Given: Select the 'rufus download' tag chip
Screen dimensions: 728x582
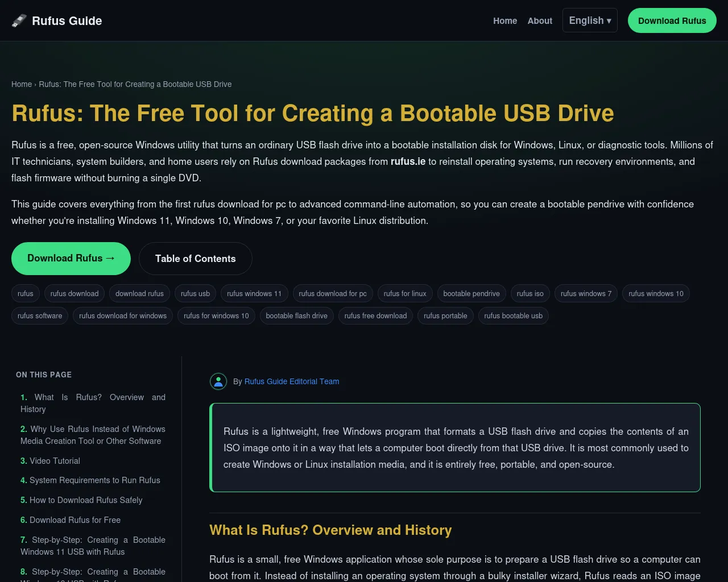Looking at the screenshot, I should [75, 293].
